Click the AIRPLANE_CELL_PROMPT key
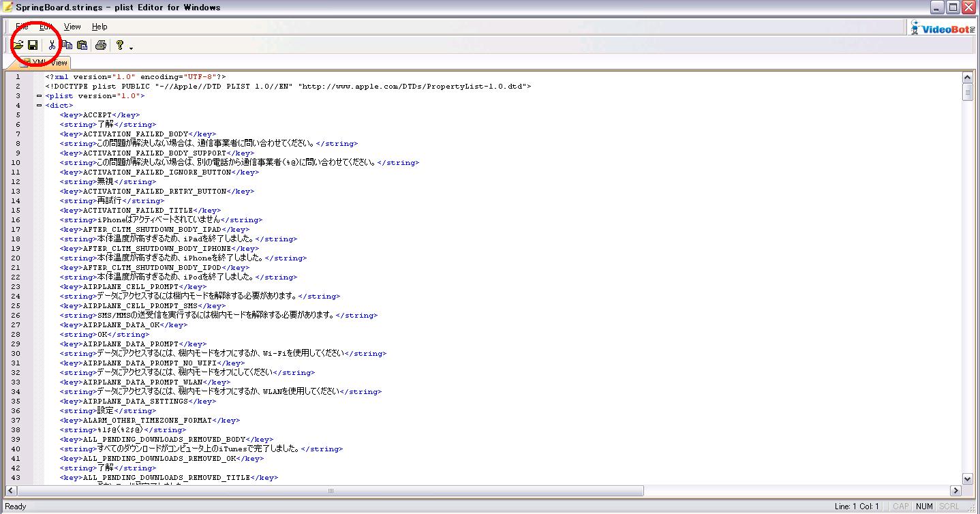Viewport: 980px width, 514px height. tap(133, 287)
